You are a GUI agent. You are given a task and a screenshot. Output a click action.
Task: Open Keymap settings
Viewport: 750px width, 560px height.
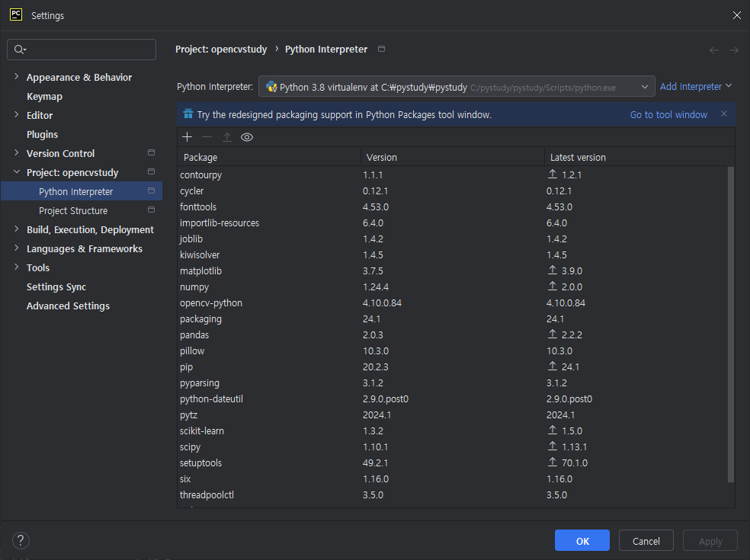[44, 97]
